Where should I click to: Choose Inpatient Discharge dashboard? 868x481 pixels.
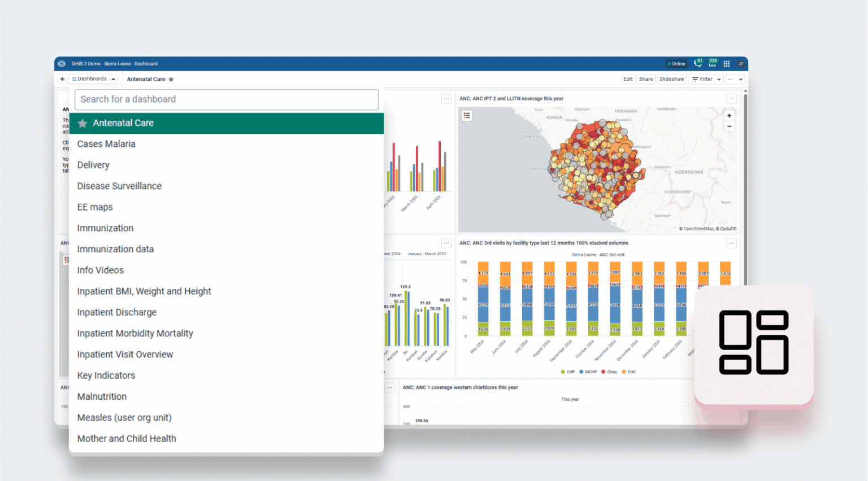(x=117, y=312)
